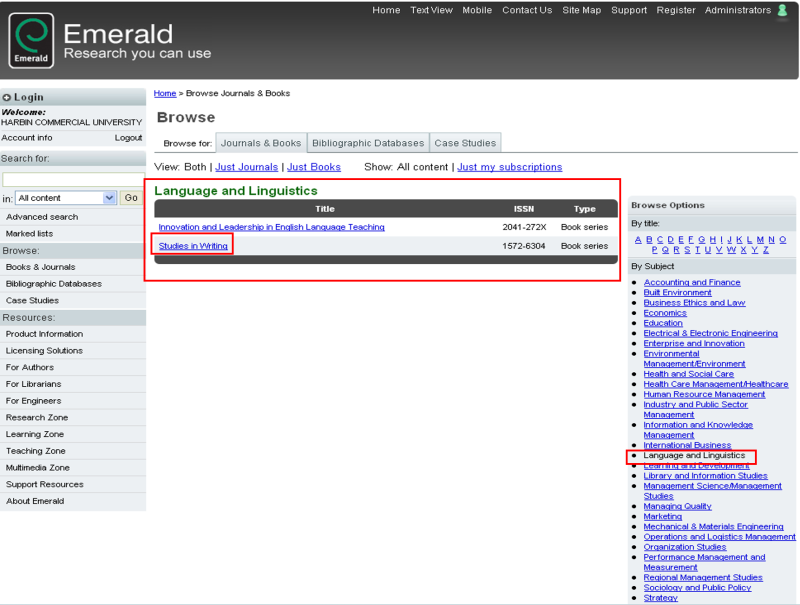Open the Home link in top navigation

(x=386, y=10)
